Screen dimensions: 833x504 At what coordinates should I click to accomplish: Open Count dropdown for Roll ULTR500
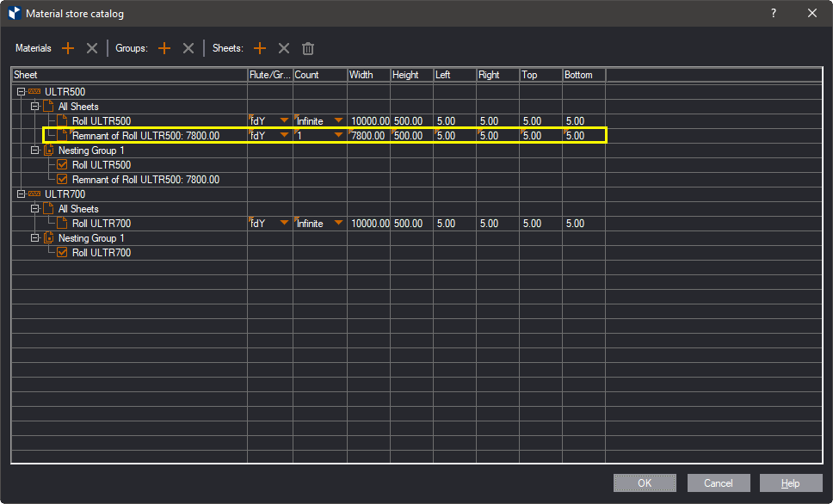[338, 121]
